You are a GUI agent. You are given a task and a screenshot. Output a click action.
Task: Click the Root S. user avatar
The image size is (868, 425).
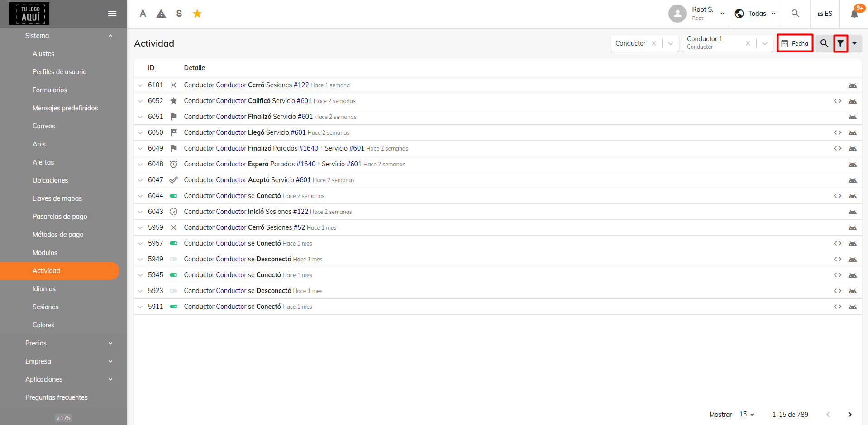click(677, 14)
